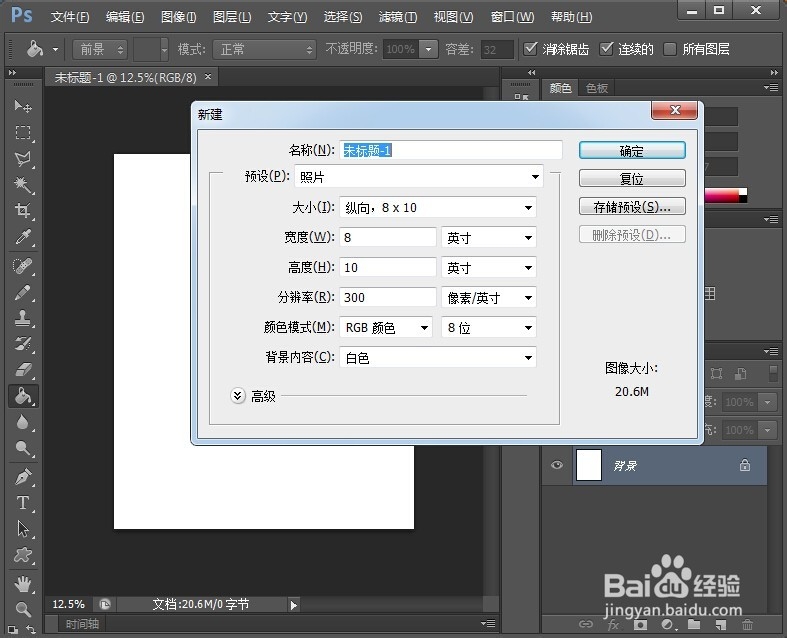Click the height value field
This screenshot has width=787, height=638.
tap(387, 268)
